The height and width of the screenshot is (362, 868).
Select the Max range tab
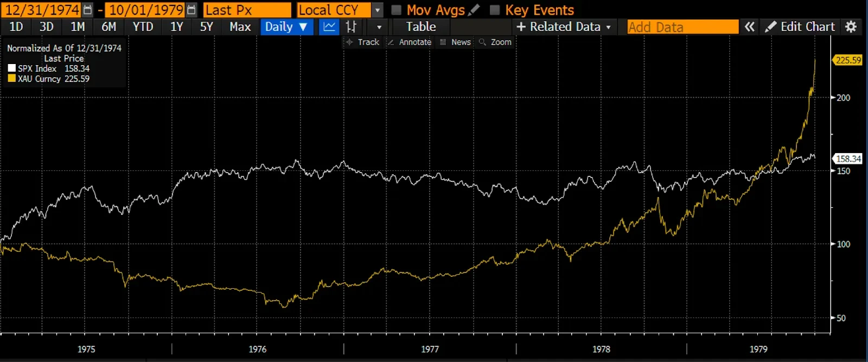[x=240, y=27]
